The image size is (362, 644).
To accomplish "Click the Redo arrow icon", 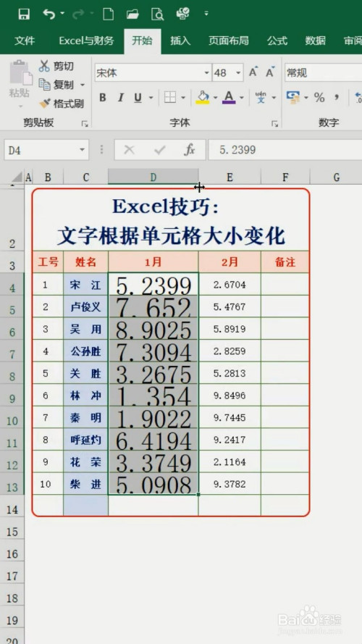I will (78, 14).
